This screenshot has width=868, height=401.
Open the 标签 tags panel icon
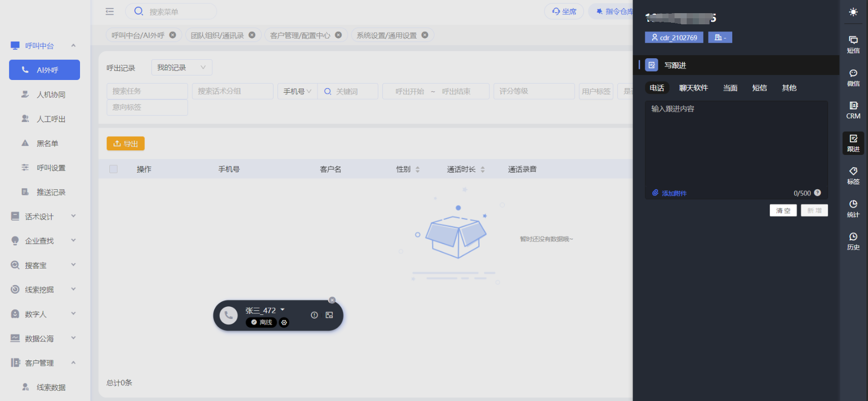pos(853,175)
